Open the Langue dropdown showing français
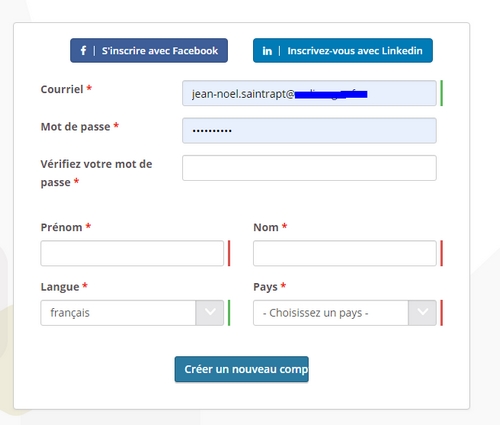The width and height of the screenshot is (500, 425). [132, 313]
